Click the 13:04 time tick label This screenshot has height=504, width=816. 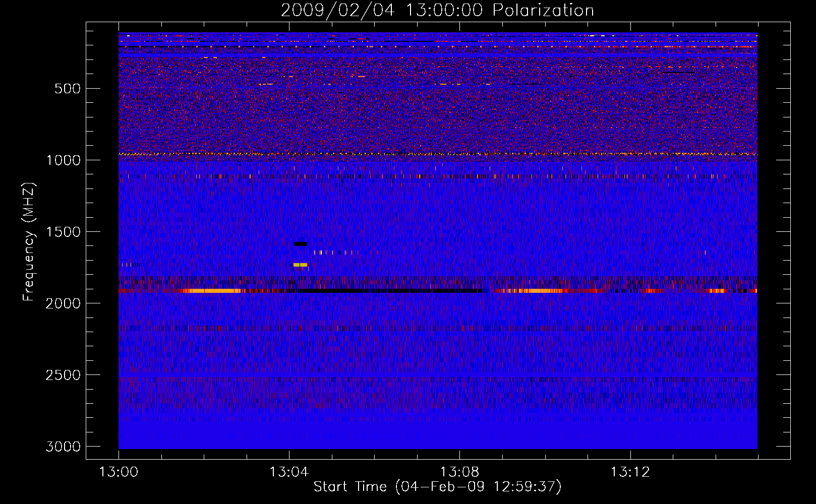(289, 472)
